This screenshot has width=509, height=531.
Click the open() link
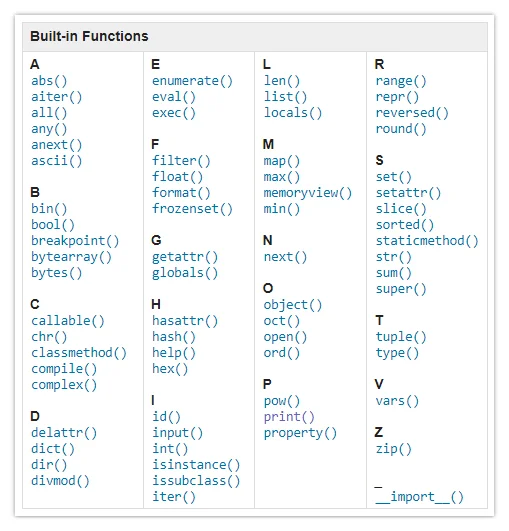[285, 337]
